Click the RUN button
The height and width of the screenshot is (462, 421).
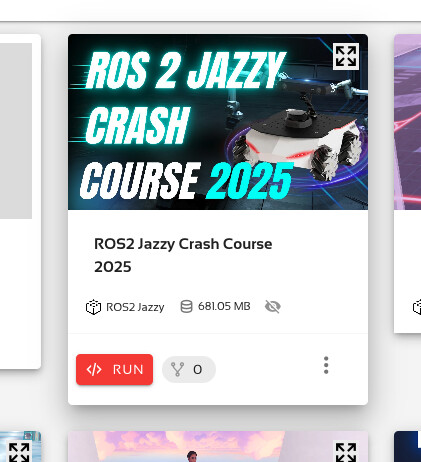click(x=114, y=369)
